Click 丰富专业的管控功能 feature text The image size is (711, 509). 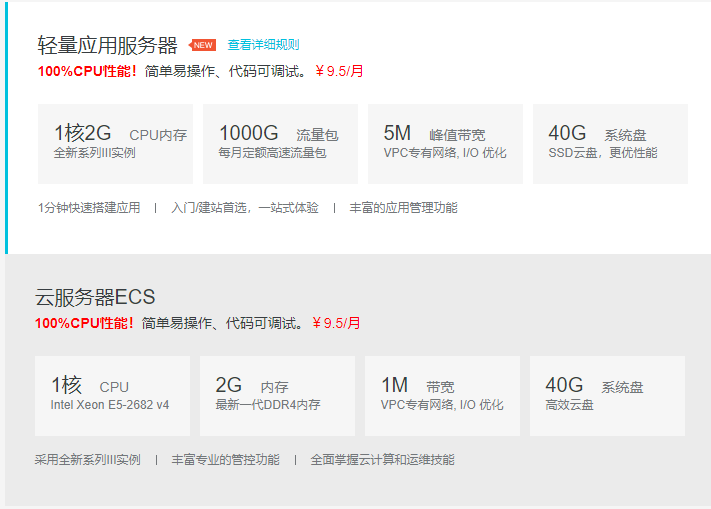[225, 460]
